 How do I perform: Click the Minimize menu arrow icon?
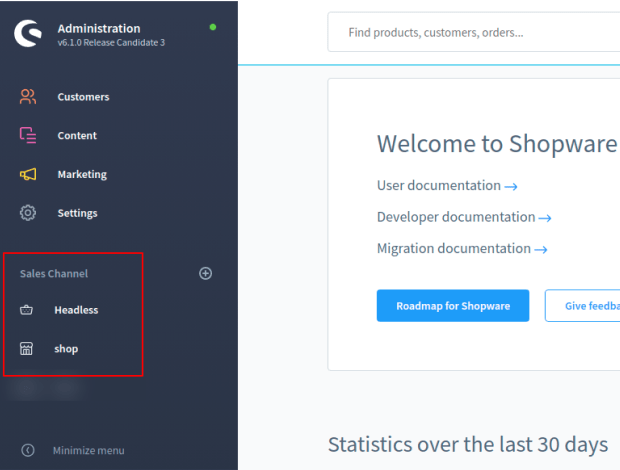click(x=28, y=450)
